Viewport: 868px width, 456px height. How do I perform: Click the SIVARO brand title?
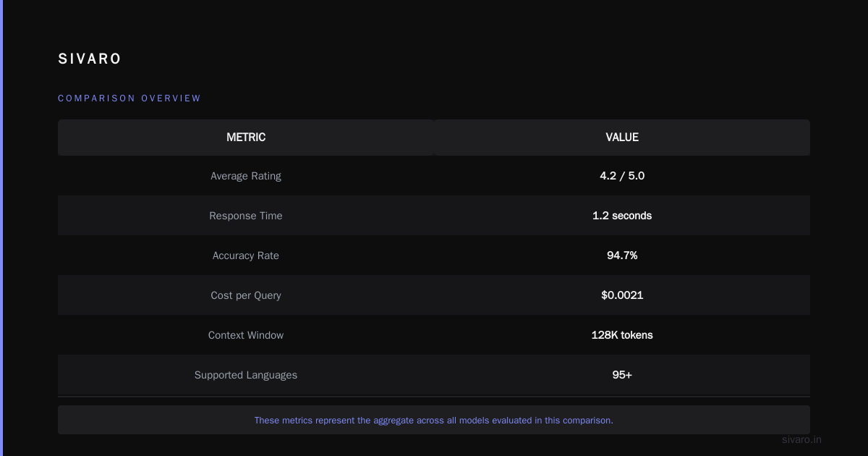click(x=90, y=59)
